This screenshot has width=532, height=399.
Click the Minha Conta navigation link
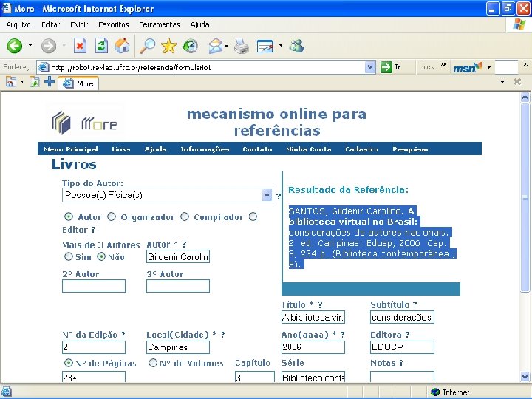tap(308, 149)
